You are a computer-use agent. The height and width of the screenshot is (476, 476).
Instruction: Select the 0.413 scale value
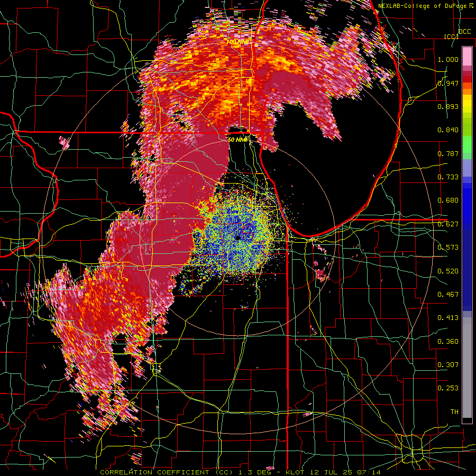point(448,318)
